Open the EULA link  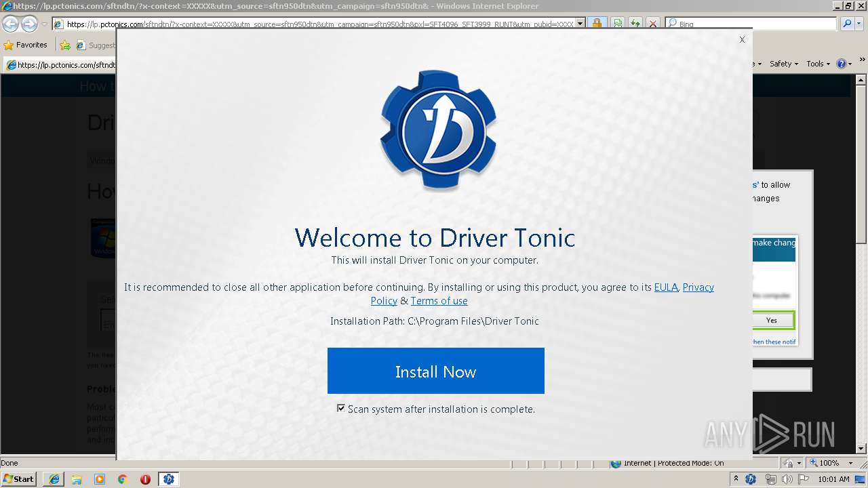[x=666, y=287]
